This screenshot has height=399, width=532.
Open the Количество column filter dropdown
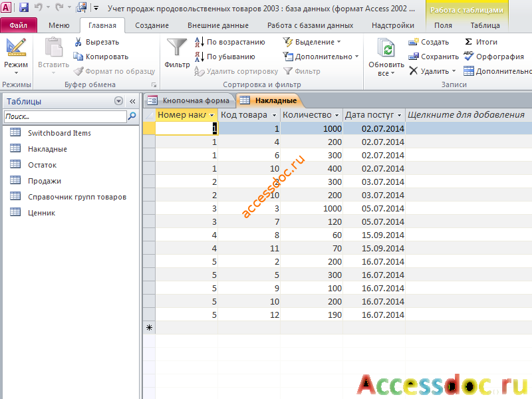(x=336, y=115)
